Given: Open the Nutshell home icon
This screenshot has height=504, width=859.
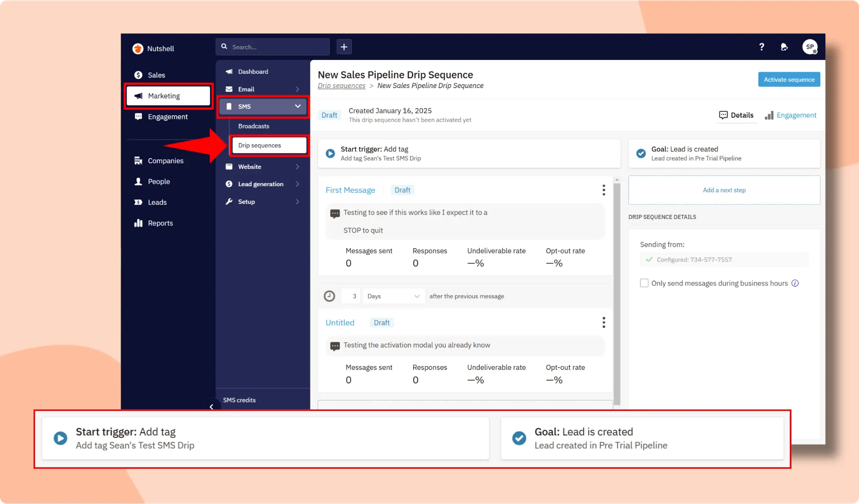Looking at the screenshot, I should [x=138, y=49].
